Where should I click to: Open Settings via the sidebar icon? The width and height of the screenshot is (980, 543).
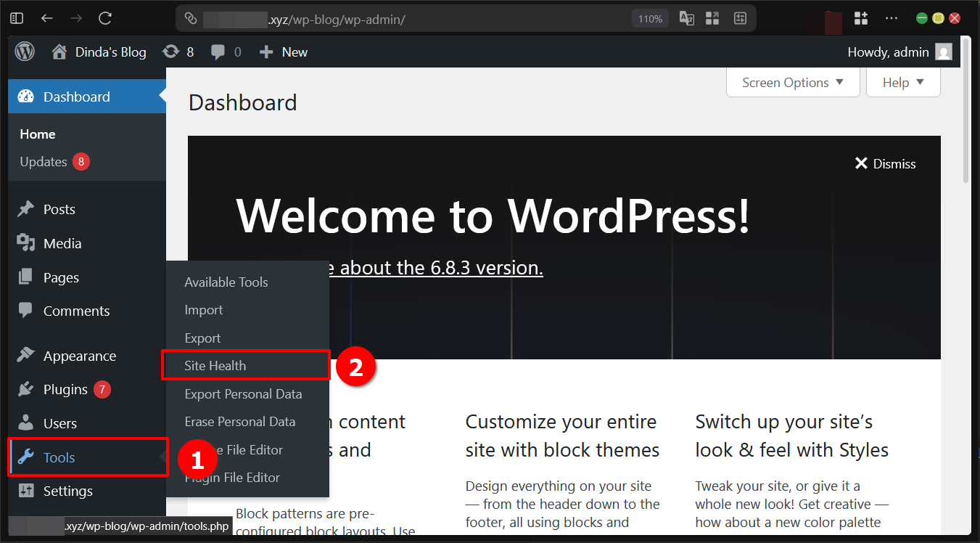pyautogui.click(x=28, y=491)
